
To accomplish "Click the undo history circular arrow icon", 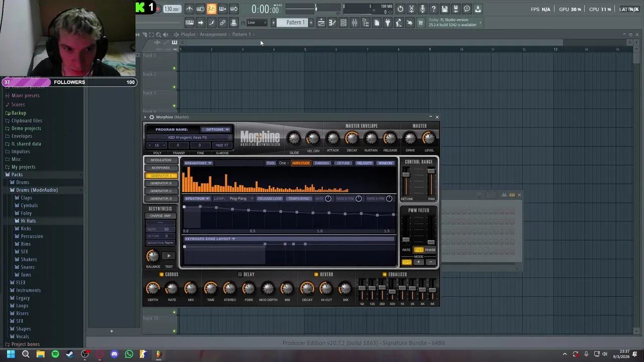I will point(400,9).
